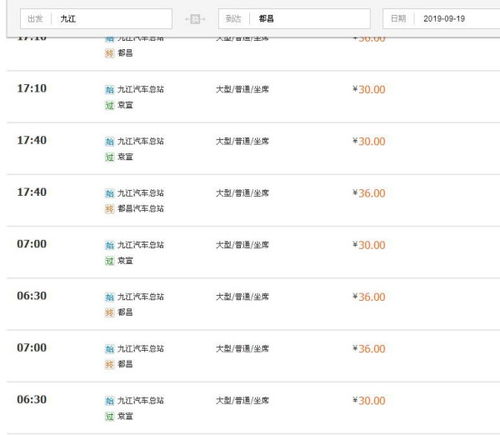Click the ¥30.00 price in the 07:00 row
500x435 pixels.
pos(369,245)
